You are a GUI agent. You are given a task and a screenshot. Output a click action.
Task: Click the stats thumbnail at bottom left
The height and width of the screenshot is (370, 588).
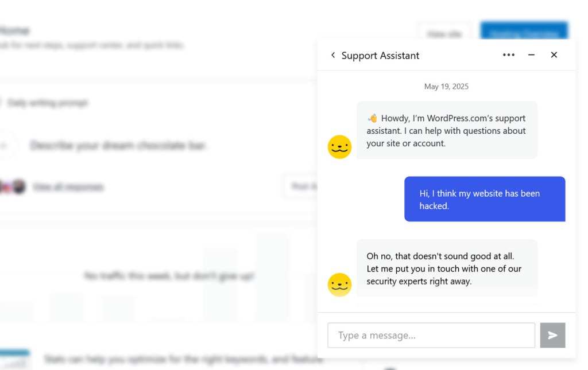pyautogui.click(x=14, y=360)
